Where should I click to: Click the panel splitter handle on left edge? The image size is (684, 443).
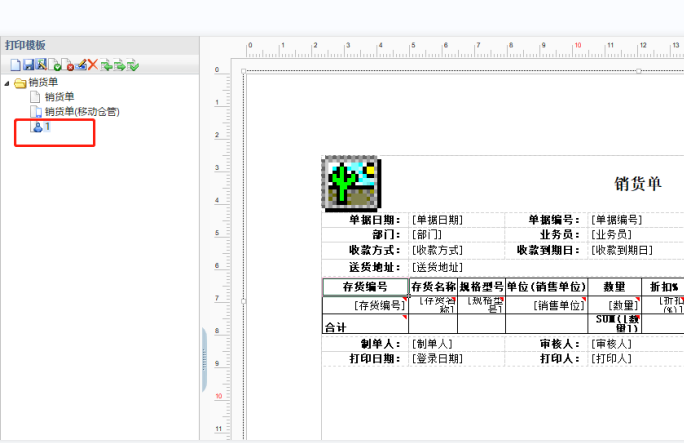click(203, 350)
